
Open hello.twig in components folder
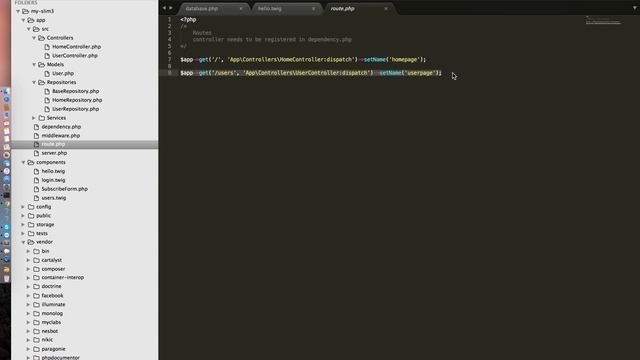53,171
